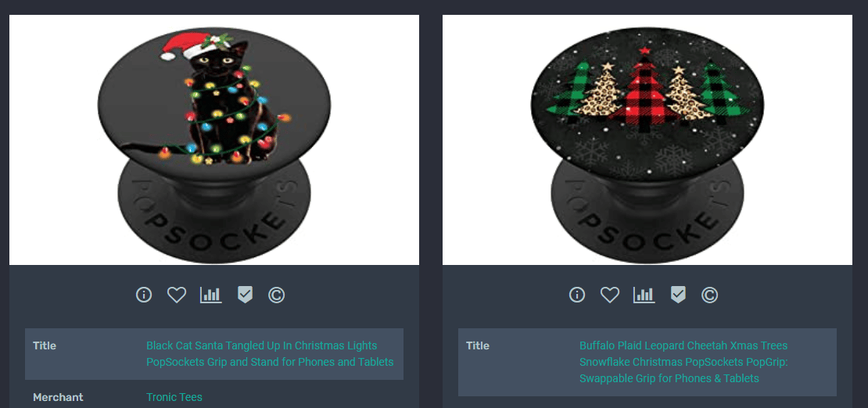This screenshot has width=868, height=408.
Task: Click shield checkmark icon under Black Cat product
Action: click(x=245, y=295)
